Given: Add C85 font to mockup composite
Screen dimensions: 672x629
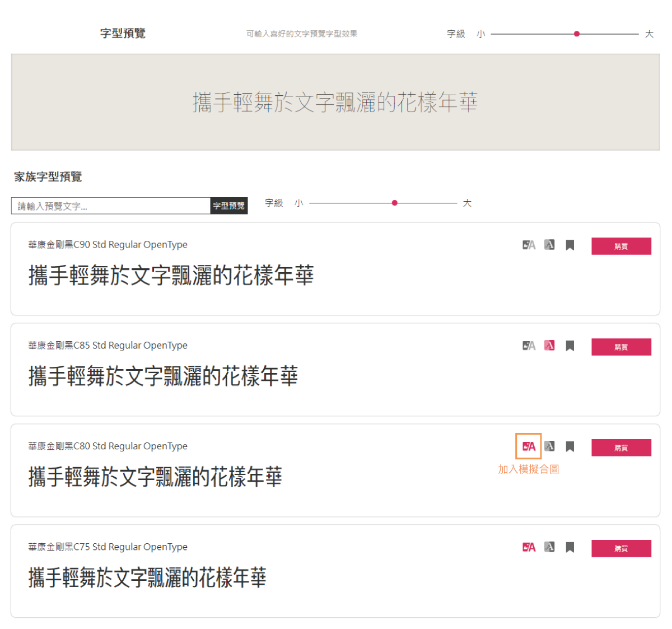Looking at the screenshot, I should click(x=529, y=346).
